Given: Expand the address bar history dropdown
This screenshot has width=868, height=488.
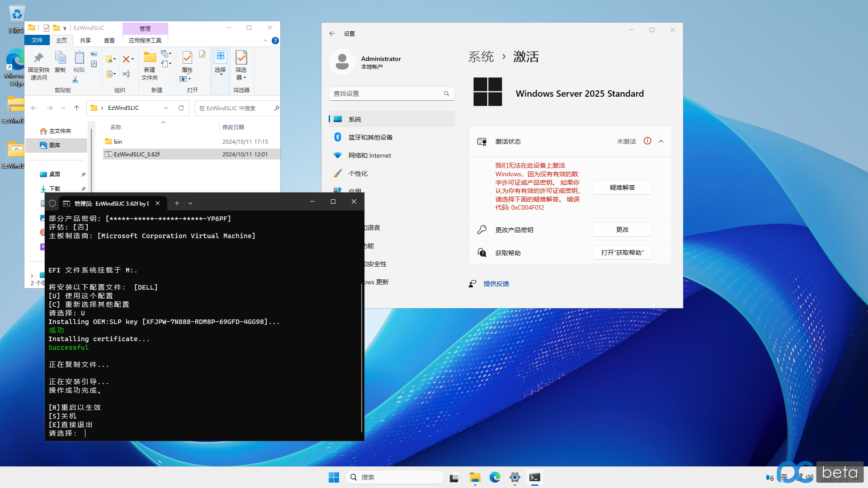Looking at the screenshot, I should tap(166, 108).
